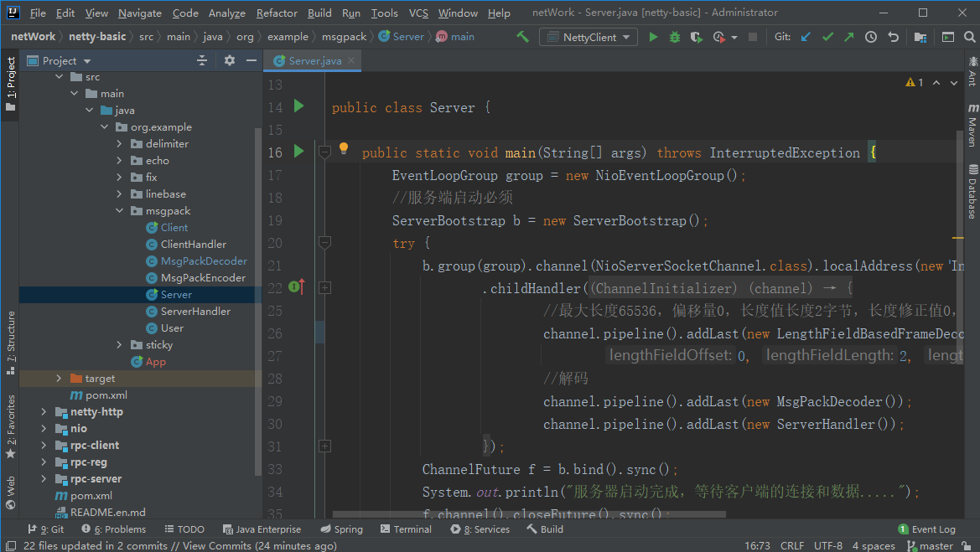Viewport: 980px width, 552px height.
Task: Open the Maven tool window
Action: point(972,125)
